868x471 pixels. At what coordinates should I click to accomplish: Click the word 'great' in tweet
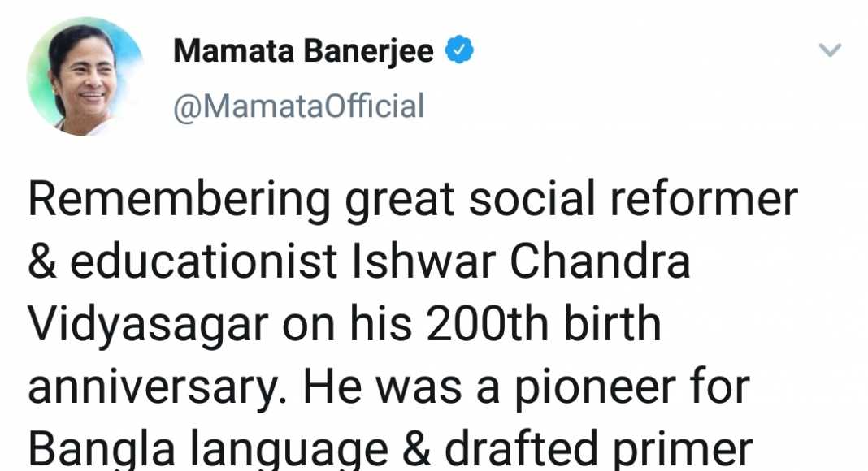click(x=400, y=201)
